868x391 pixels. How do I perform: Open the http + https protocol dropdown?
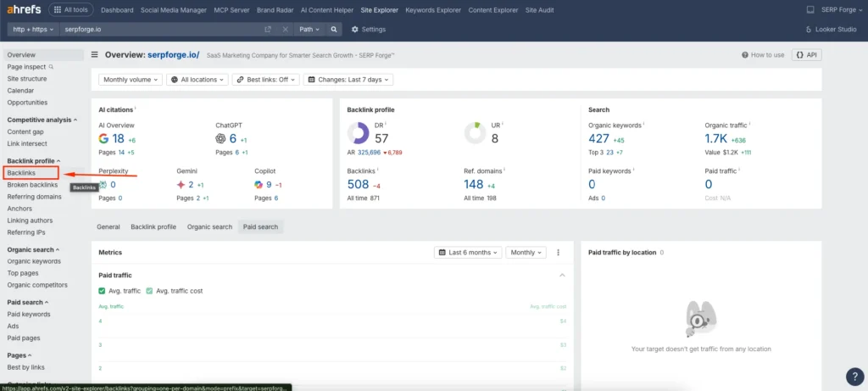(x=33, y=29)
